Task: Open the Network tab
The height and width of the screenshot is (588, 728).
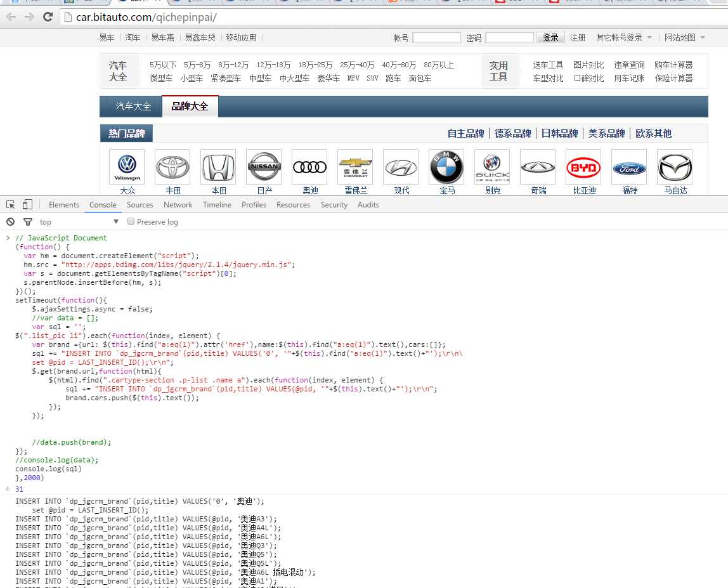Action: click(178, 205)
